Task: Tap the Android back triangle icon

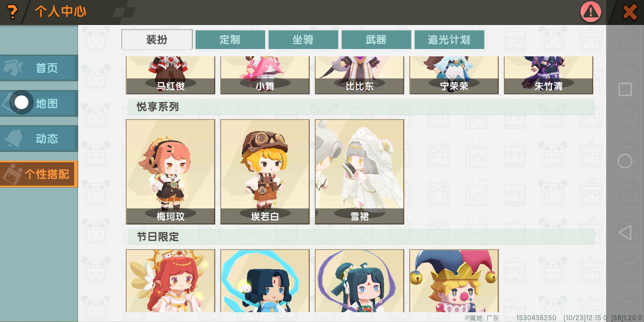Action: point(625,233)
